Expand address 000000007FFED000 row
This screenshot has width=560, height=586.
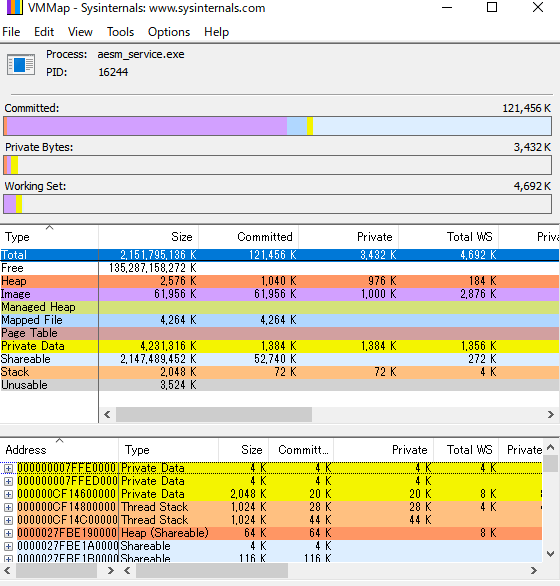(x=8, y=481)
